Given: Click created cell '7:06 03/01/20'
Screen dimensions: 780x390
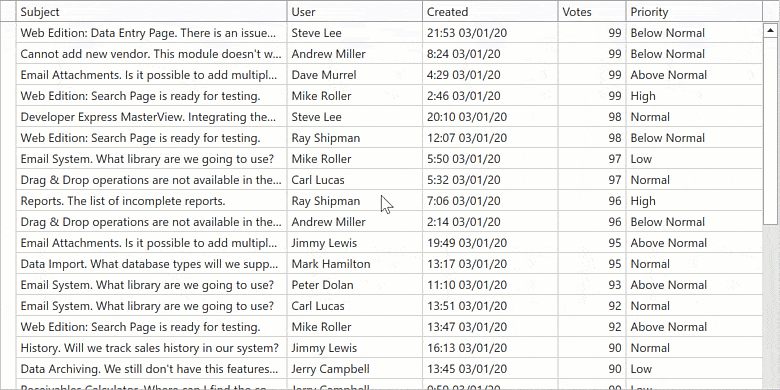Looking at the screenshot, I should point(490,201).
